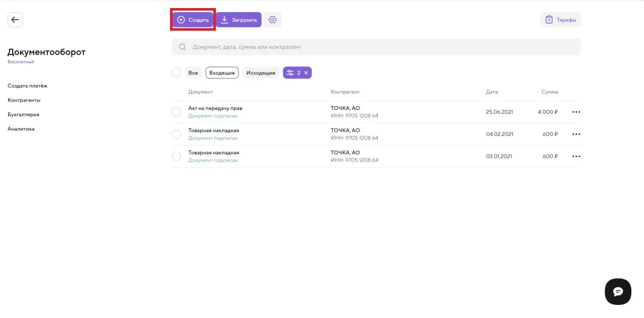
Task: Switch to the Все filter tab
Action: click(x=193, y=73)
